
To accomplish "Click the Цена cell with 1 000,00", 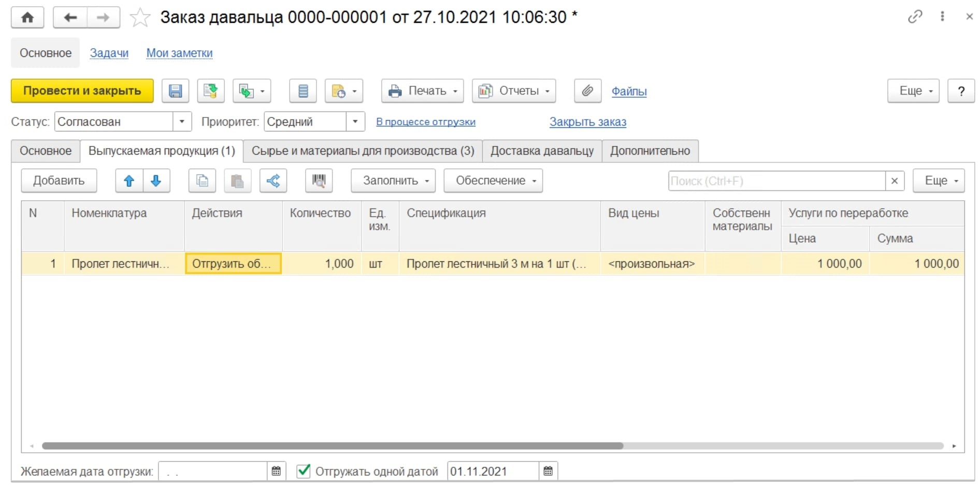I will coord(826,263).
